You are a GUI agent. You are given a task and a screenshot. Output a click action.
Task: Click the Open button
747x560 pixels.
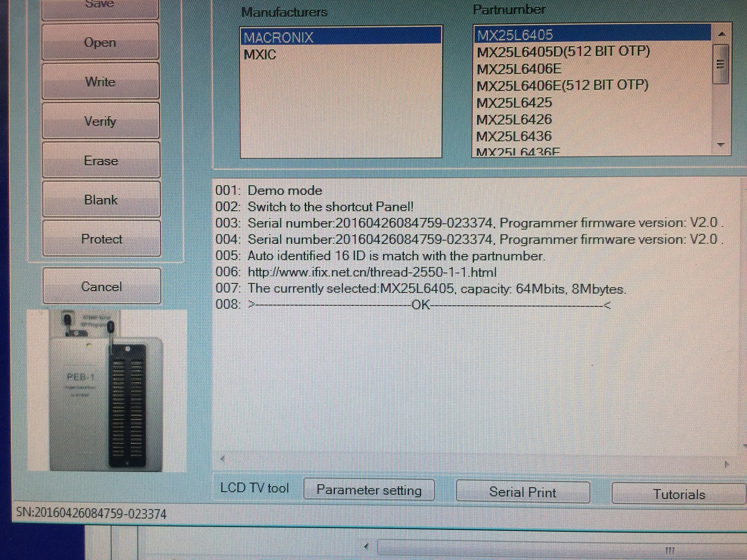point(100,42)
